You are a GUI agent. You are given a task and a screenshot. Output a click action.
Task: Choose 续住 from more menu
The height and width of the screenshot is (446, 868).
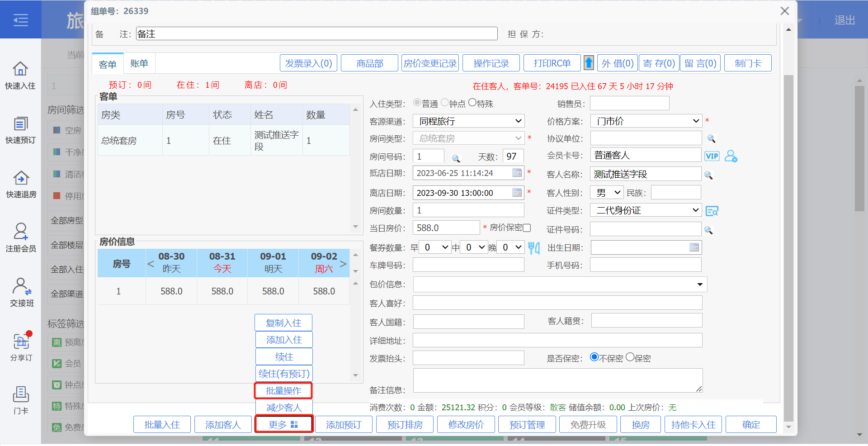coord(284,356)
